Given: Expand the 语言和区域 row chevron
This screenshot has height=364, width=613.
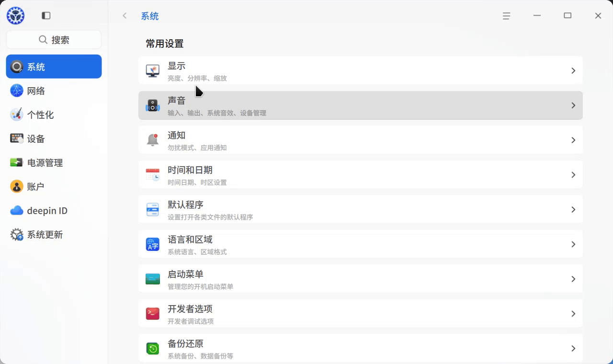Looking at the screenshot, I should pyautogui.click(x=573, y=244).
